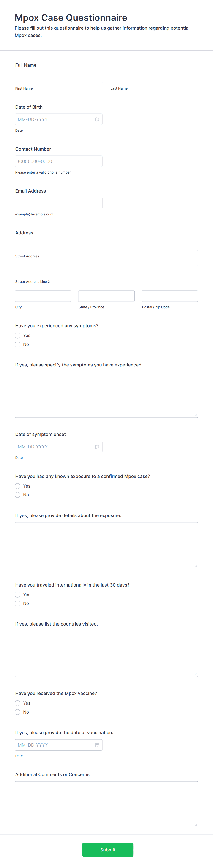The width and height of the screenshot is (213, 868).
Task: Open the Date of Birth calendar picker
Action: click(97, 119)
